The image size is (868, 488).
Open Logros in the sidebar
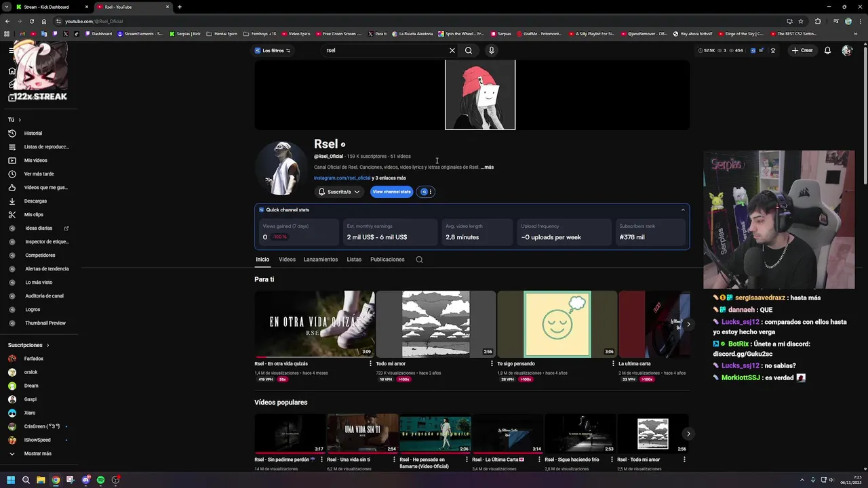[33, 310]
